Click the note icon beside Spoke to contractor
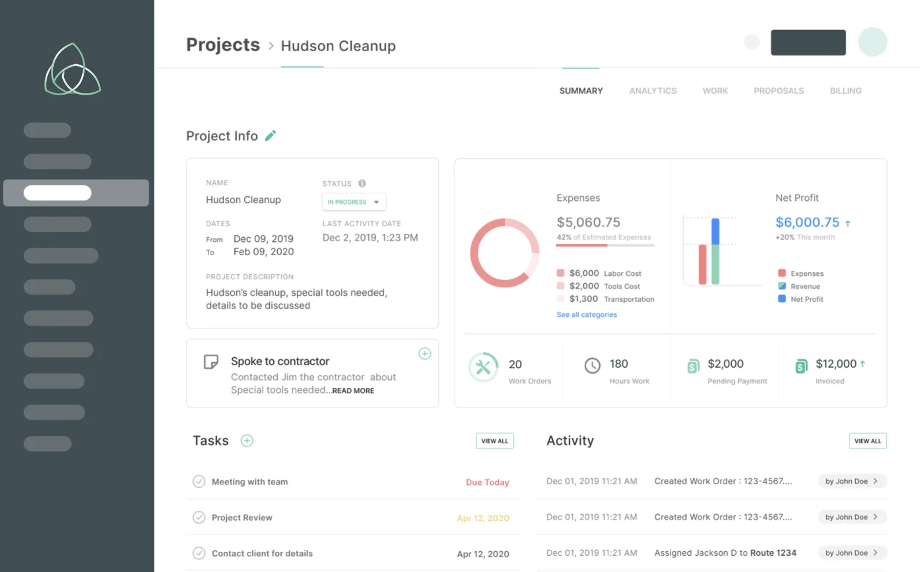924x572 pixels. click(211, 362)
